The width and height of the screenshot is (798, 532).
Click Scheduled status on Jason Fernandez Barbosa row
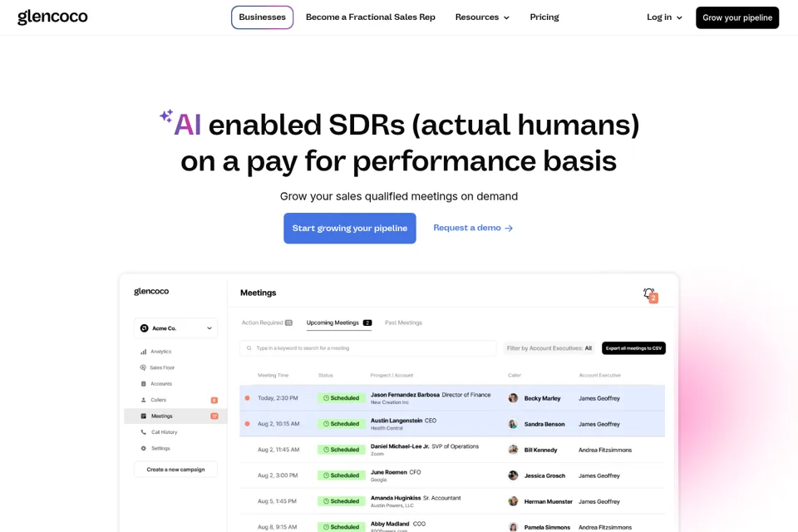pos(342,398)
